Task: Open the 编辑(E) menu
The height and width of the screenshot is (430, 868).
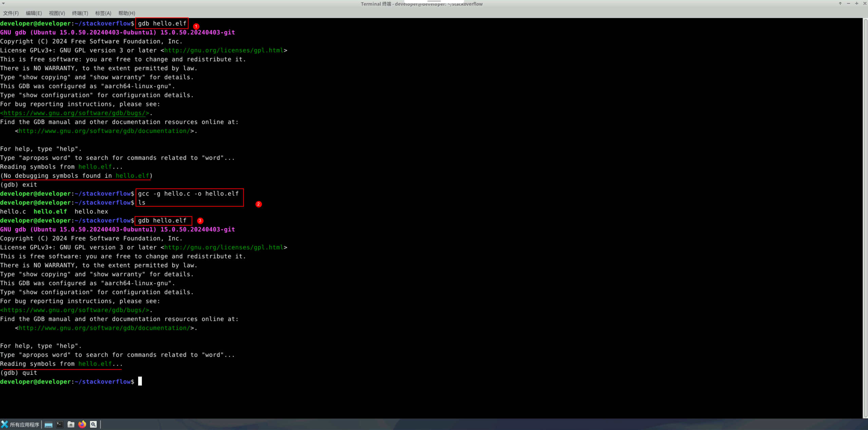Action: [34, 13]
